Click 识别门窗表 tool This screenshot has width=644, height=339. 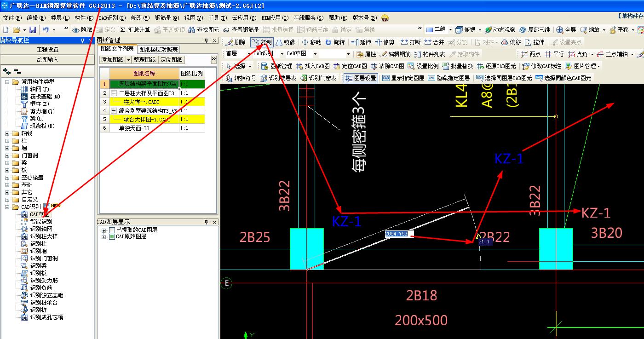tap(319, 78)
